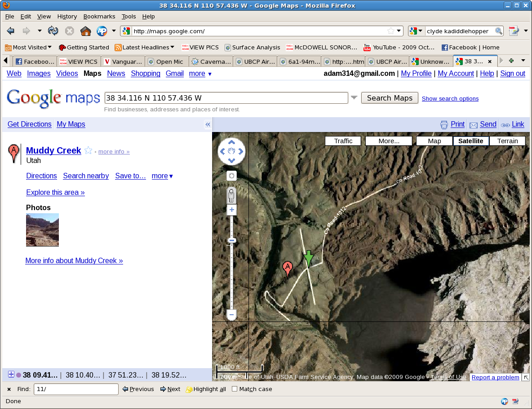
Task: Toggle the Traffic layer button
Action: [x=343, y=141]
